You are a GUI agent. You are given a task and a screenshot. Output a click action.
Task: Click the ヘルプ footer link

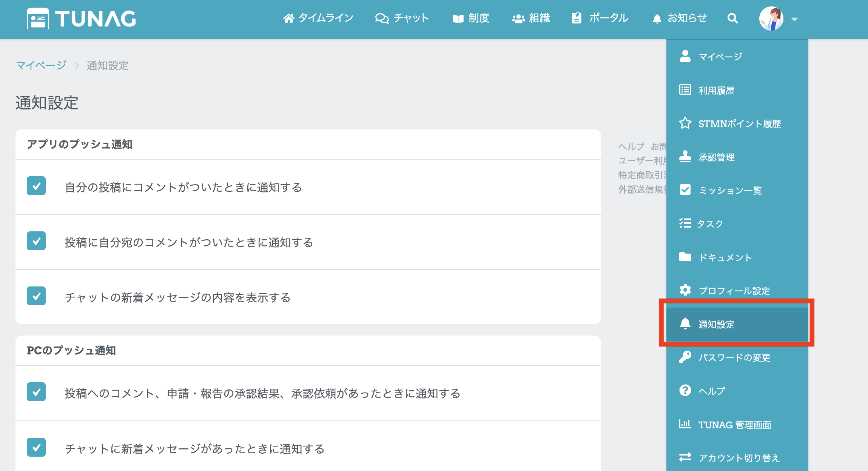[631, 146]
